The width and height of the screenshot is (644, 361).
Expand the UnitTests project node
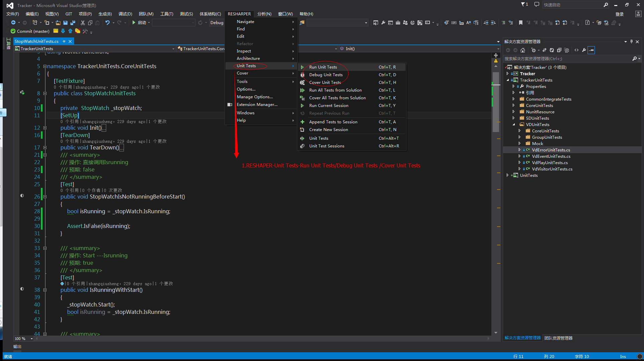tap(508, 175)
